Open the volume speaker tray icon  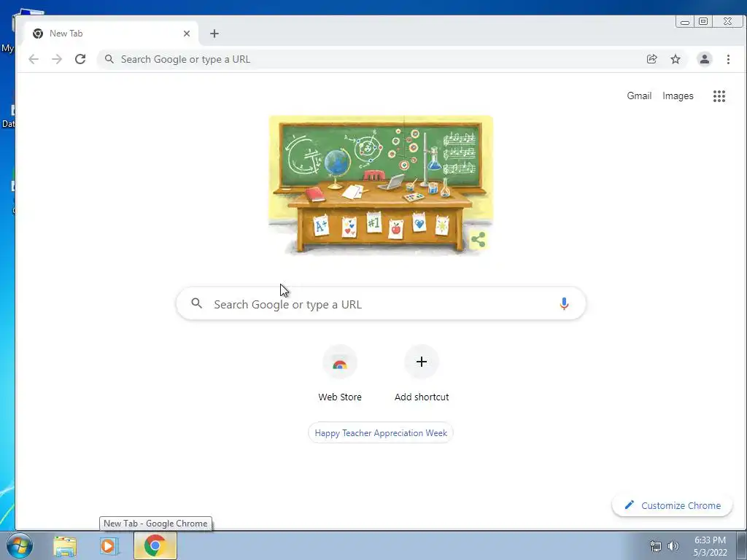[x=673, y=546]
